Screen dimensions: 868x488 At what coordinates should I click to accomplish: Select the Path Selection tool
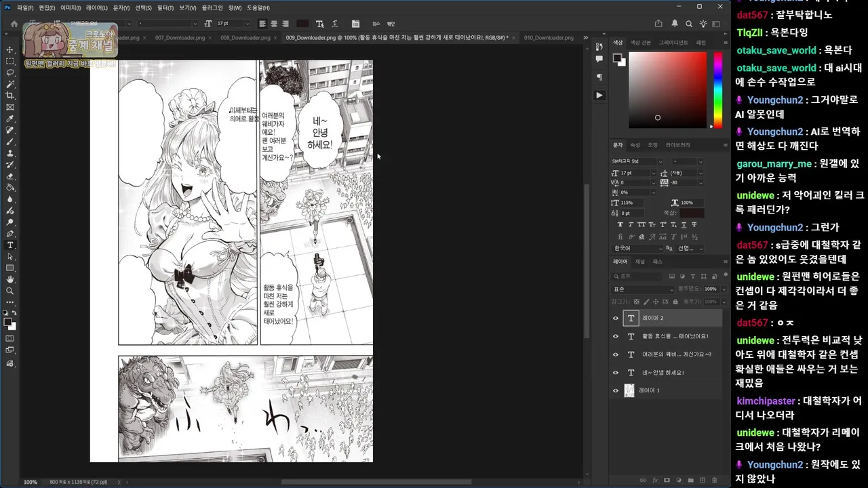click(10, 257)
